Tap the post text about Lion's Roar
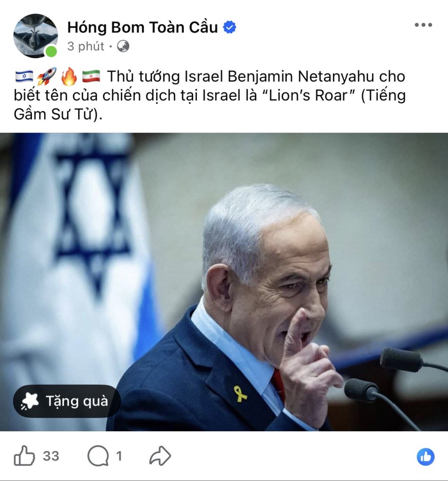 pos(210,95)
